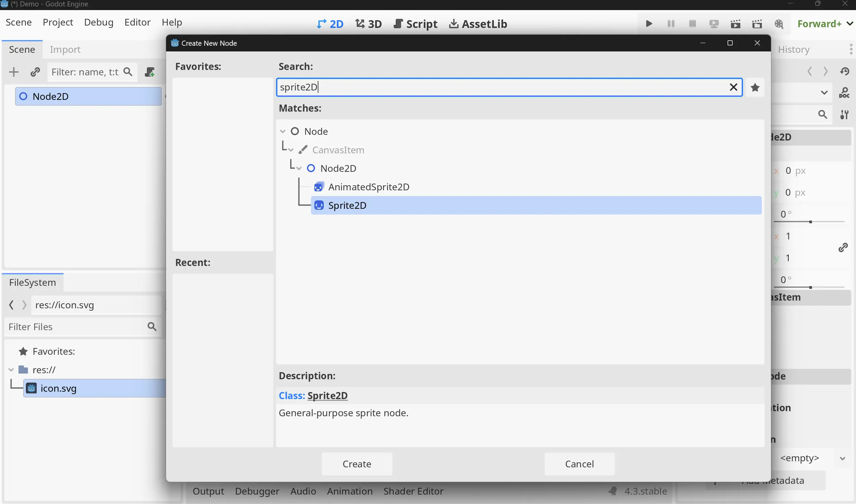Open the Output bottom panel

[x=208, y=491]
